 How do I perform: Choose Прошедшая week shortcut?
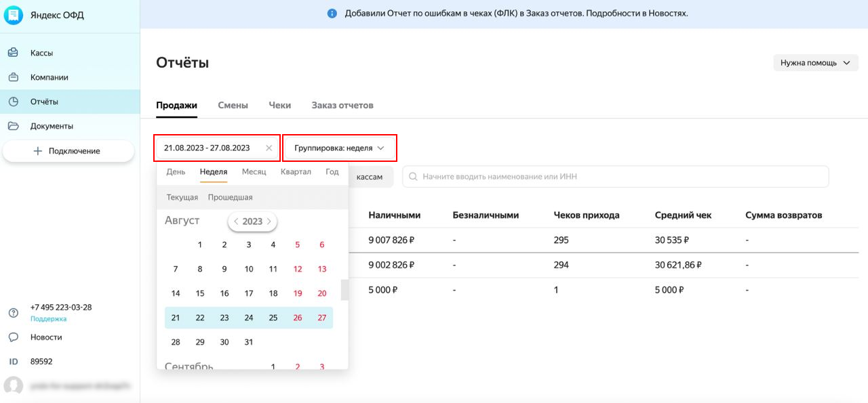click(230, 198)
